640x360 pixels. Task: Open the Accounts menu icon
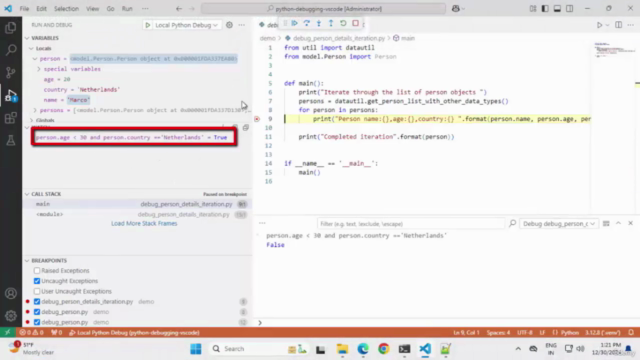point(11,293)
